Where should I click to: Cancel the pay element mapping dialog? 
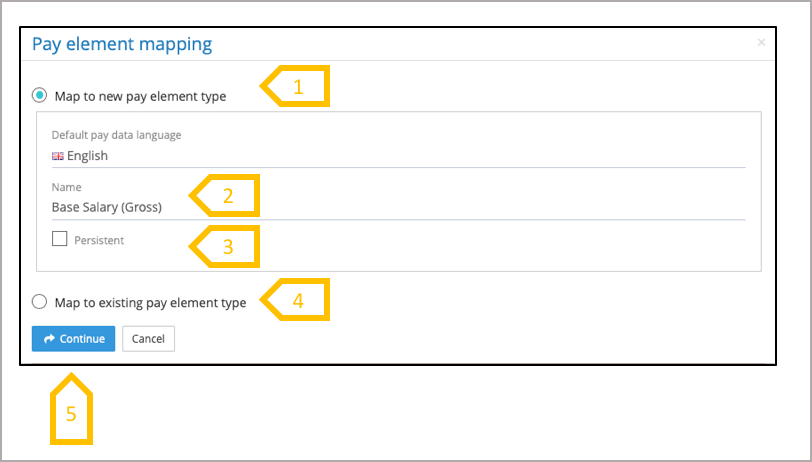(148, 339)
